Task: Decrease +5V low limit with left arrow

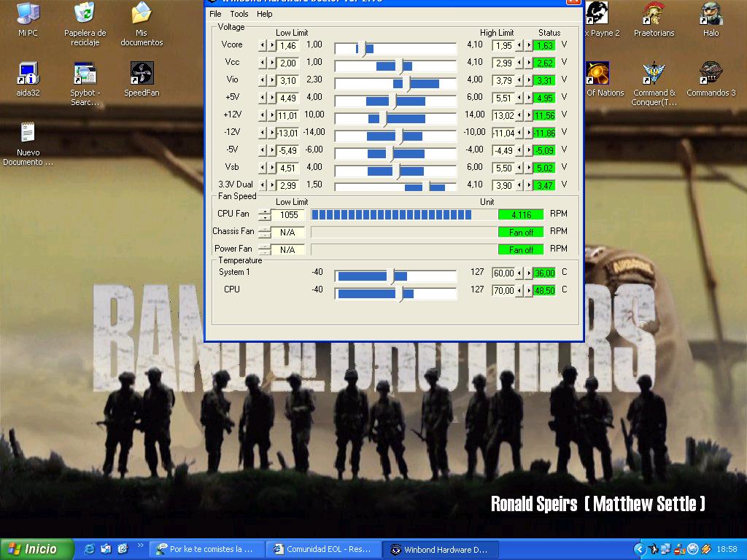Action: pos(263,98)
